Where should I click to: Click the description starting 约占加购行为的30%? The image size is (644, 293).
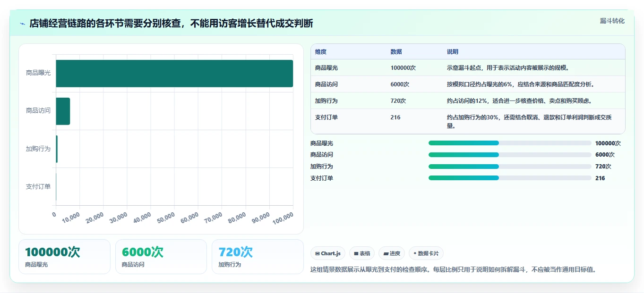[529, 122]
